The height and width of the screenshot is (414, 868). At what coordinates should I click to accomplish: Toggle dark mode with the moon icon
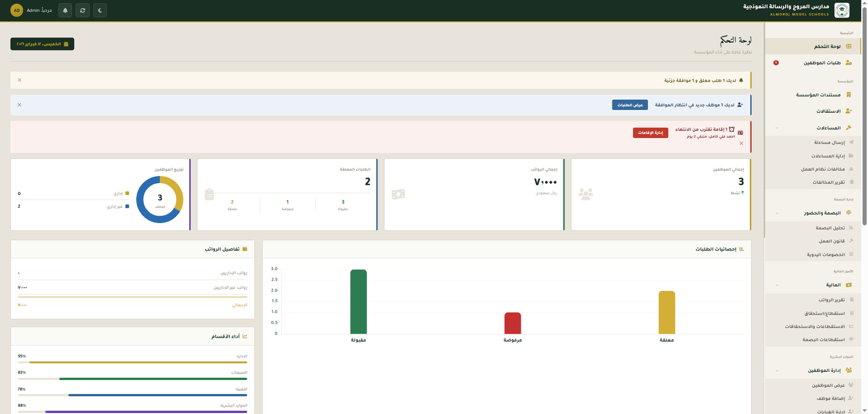coord(100,10)
